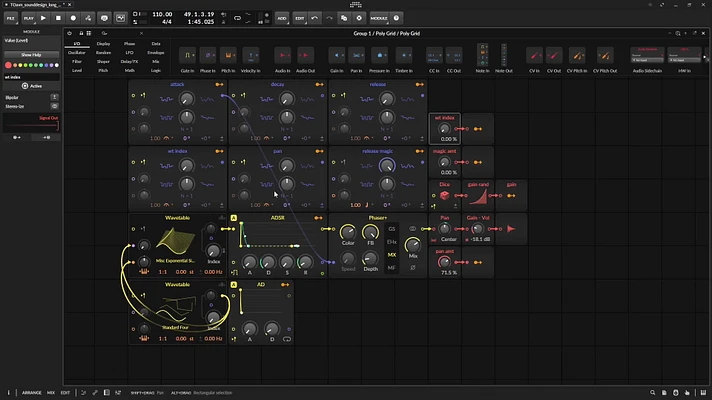Toggle the Stereo-ize option

54,106
